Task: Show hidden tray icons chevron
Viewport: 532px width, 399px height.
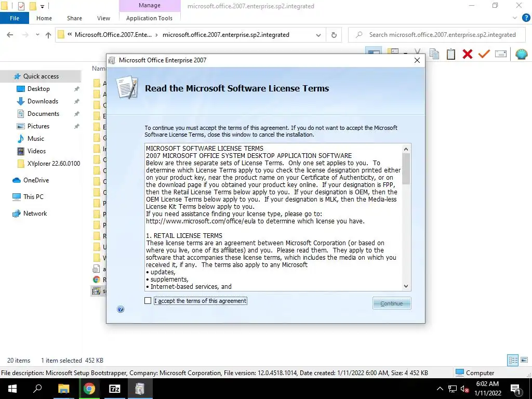Action: coord(440,389)
